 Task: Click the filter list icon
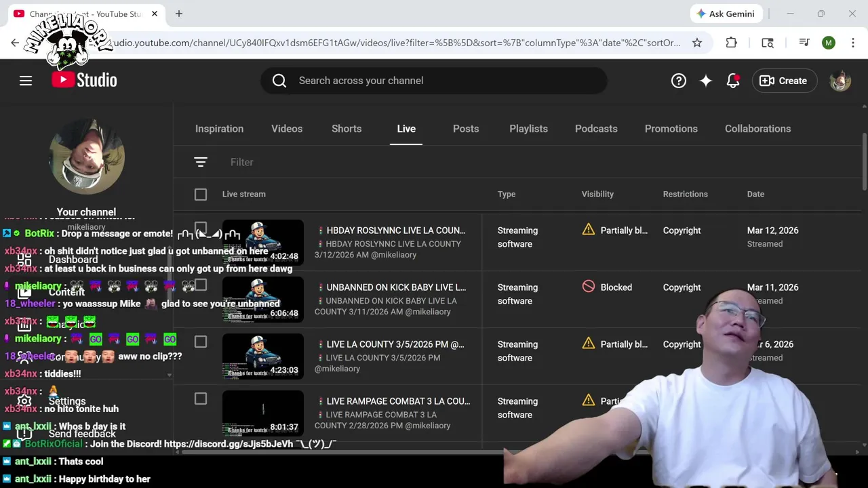tap(200, 162)
